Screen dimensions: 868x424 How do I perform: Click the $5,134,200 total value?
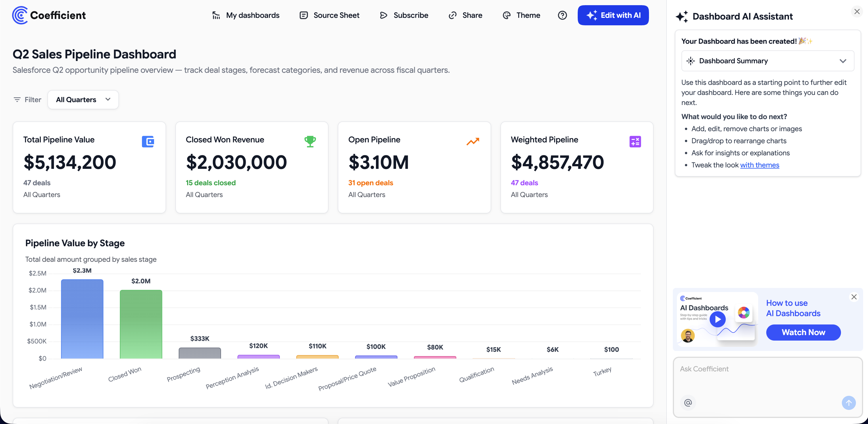70,162
